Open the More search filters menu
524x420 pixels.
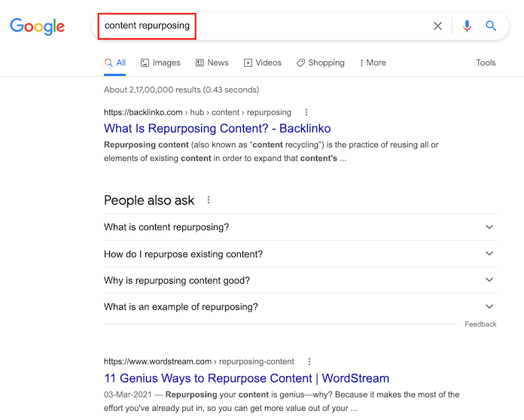coord(373,62)
